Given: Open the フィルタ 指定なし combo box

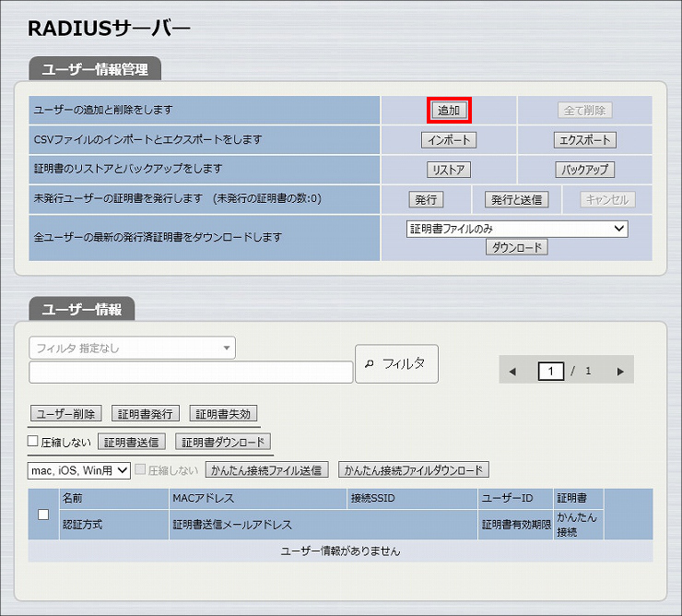Looking at the screenshot, I should coord(132,348).
